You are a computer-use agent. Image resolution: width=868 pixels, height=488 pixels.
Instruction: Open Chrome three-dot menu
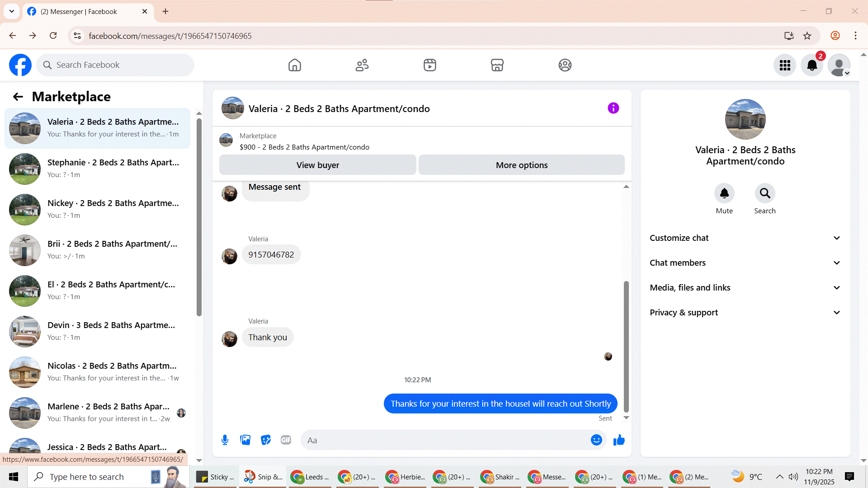(855, 36)
